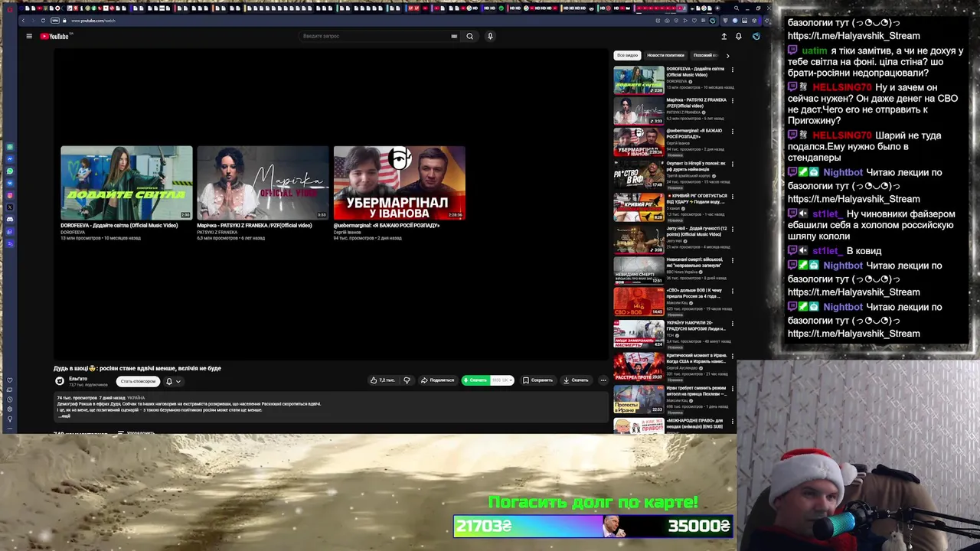This screenshot has height=551, width=980.
Task: Open the Create upload icon in YouTube header
Action: pos(724,36)
